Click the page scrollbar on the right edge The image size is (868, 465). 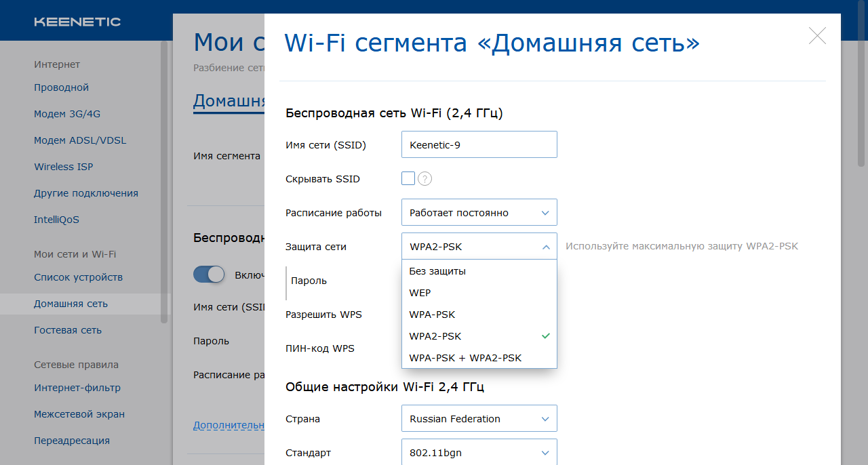coord(862,83)
